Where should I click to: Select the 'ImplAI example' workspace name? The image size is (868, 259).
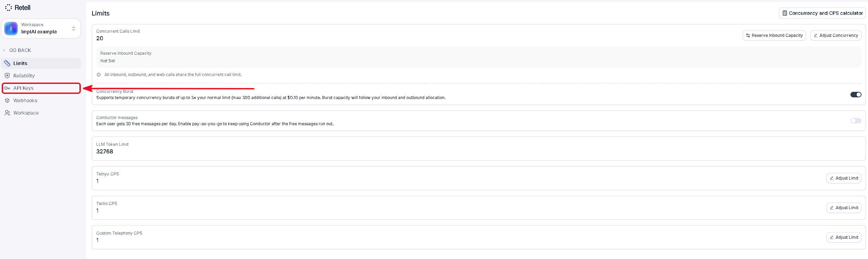[x=39, y=32]
